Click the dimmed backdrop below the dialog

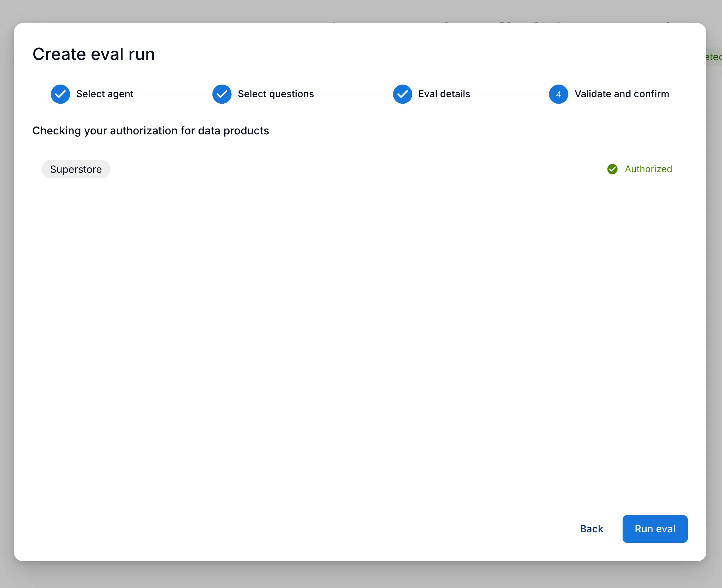pos(361,576)
